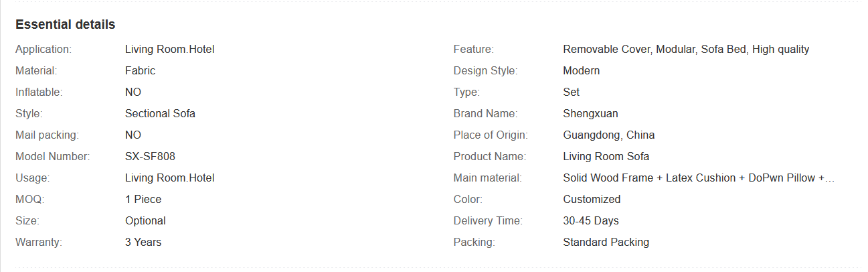
Task: Click the Sectional Sofa style value
Action: (160, 113)
